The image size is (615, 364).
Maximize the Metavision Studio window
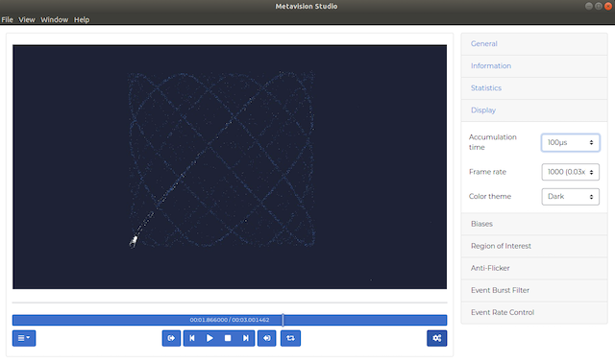(599, 6)
